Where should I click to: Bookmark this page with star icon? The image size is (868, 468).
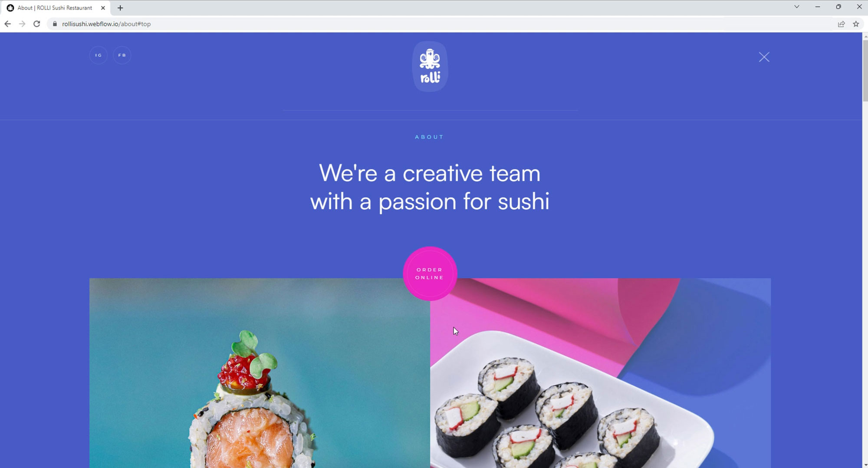[856, 24]
